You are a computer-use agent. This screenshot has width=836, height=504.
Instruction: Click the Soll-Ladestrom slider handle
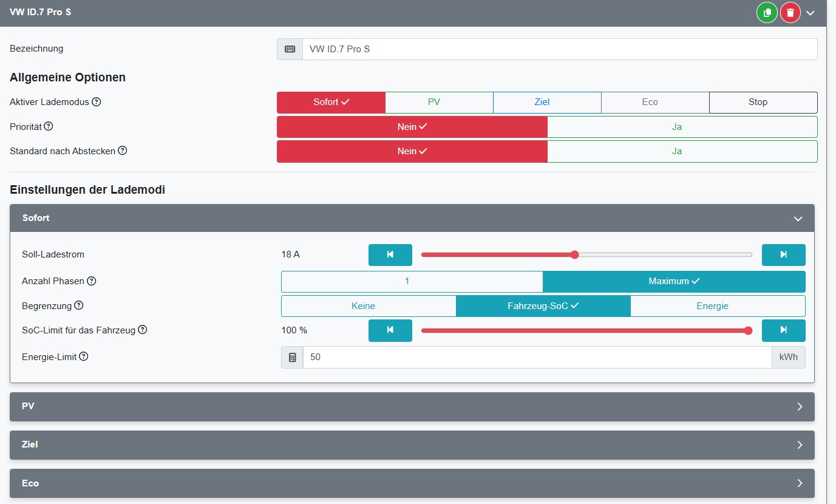pyautogui.click(x=574, y=254)
